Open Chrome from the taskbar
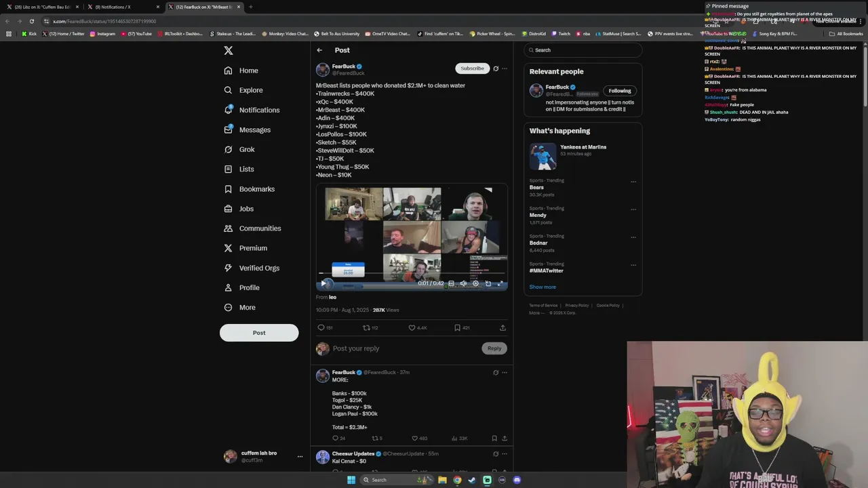This screenshot has width=868, height=488. [x=457, y=480]
